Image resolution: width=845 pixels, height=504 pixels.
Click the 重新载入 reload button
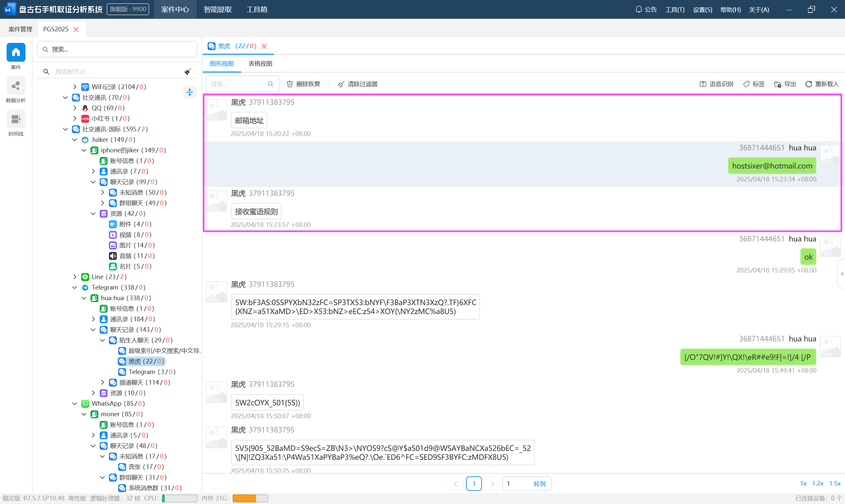[822, 84]
